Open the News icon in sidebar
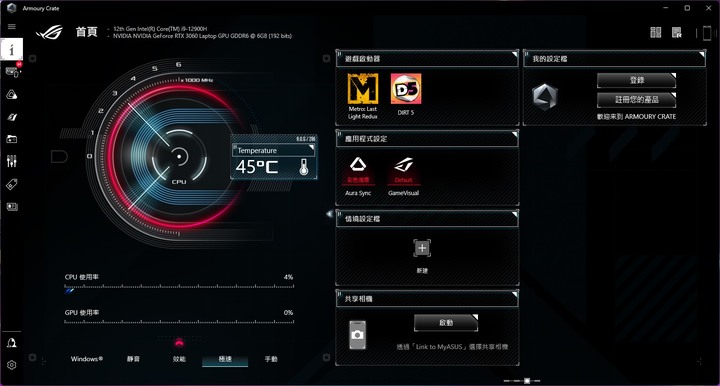 click(12, 207)
